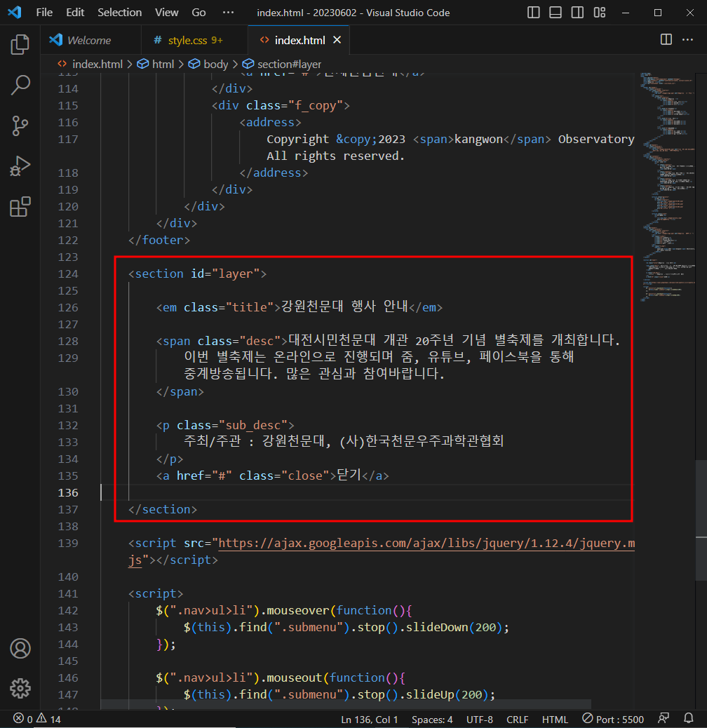The image size is (707, 728).
Task: Open Customize Layout icon
Action: (599, 13)
